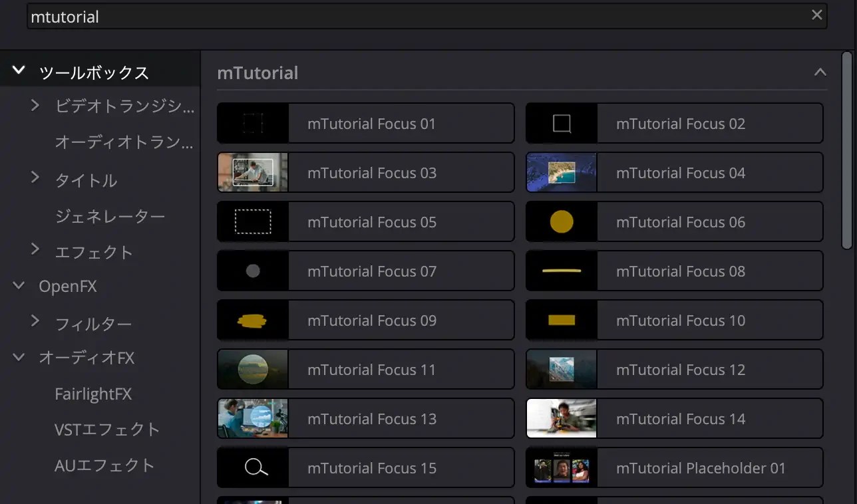This screenshot has height=504, width=857.
Task: Open the オーディオトランジション category
Action: click(124, 142)
